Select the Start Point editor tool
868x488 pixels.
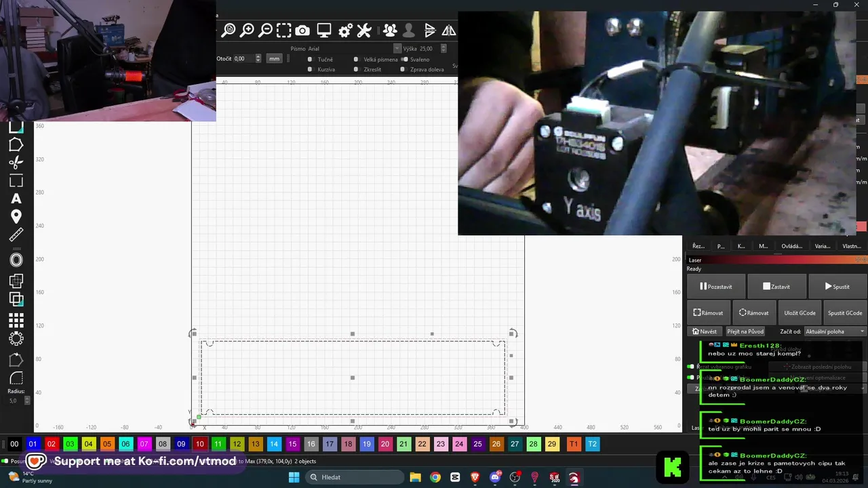click(16, 360)
